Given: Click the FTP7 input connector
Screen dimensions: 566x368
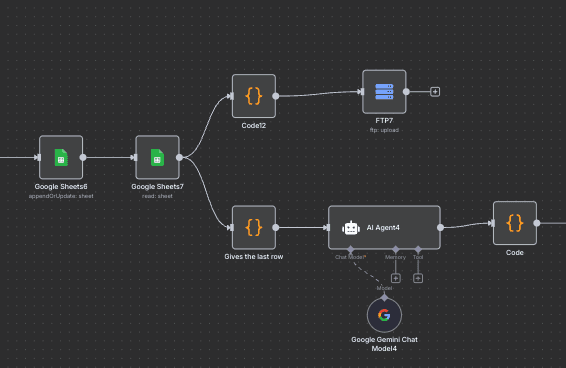Looking at the screenshot, I should [361, 92].
